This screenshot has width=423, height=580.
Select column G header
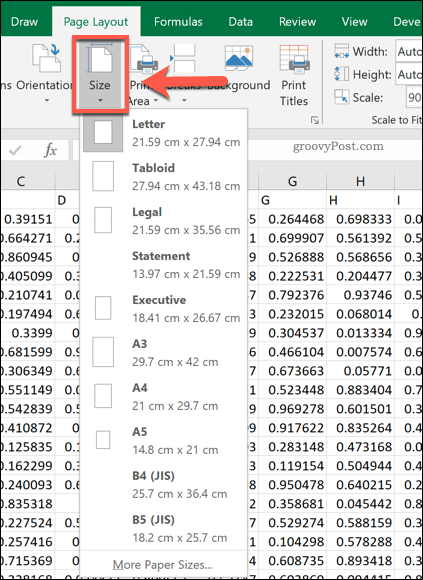pyautogui.click(x=292, y=181)
